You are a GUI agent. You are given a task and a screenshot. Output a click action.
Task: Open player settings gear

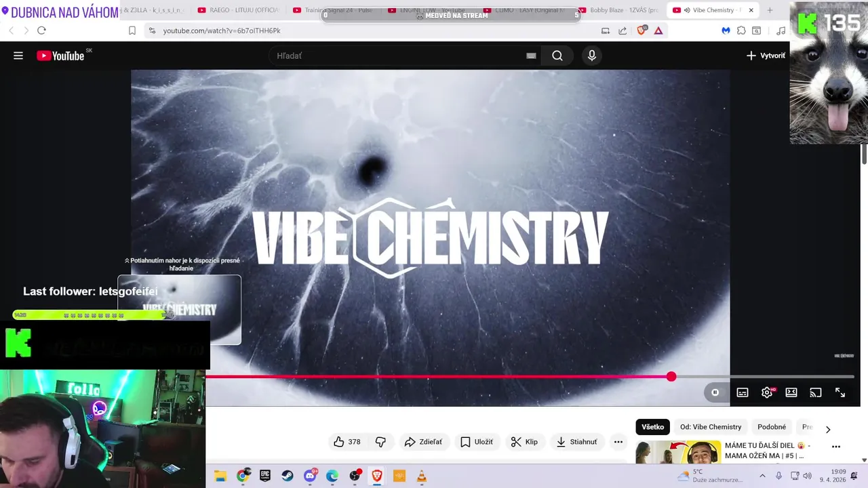click(x=767, y=392)
